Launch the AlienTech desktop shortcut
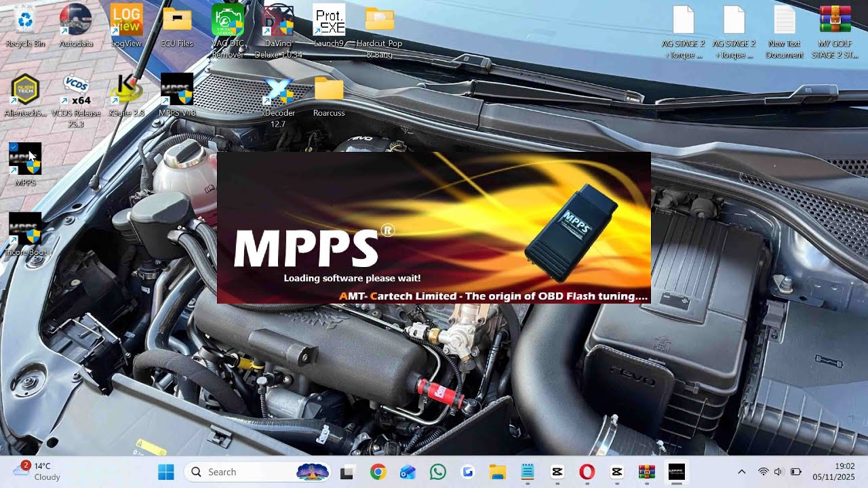This screenshot has width=868, height=488. tap(25, 96)
